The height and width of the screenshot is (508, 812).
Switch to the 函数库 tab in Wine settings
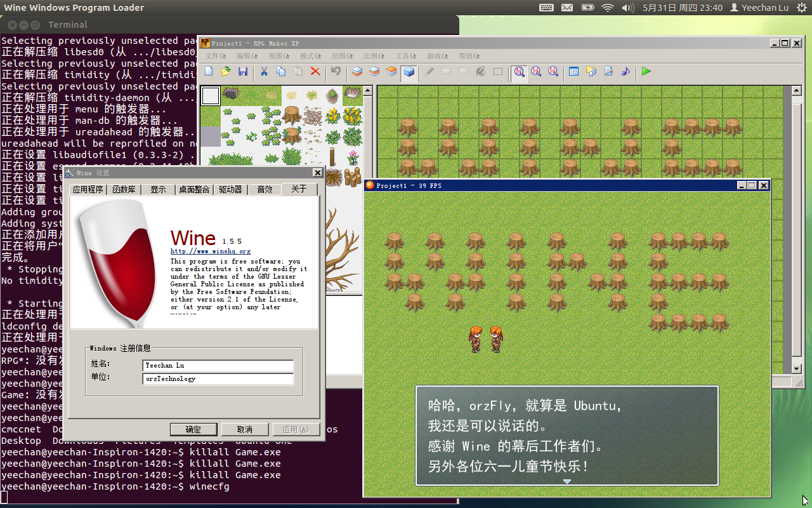(x=124, y=189)
